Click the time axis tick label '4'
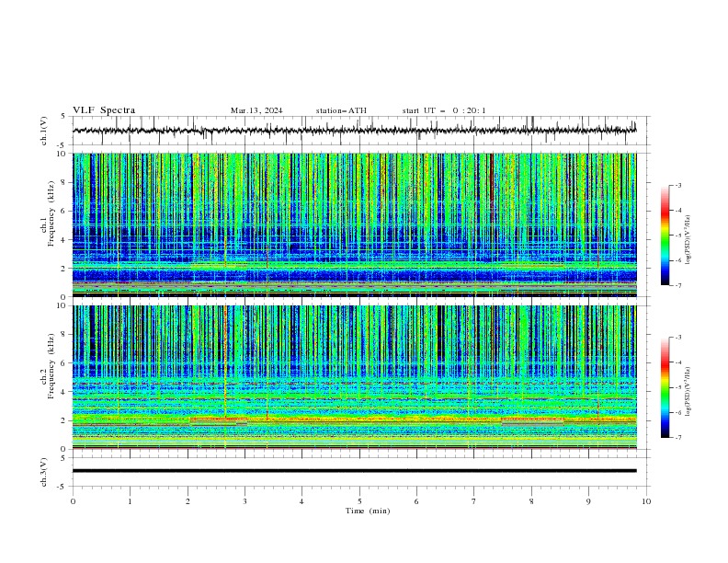Viewport: 728px width, 563px height. [301, 501]
